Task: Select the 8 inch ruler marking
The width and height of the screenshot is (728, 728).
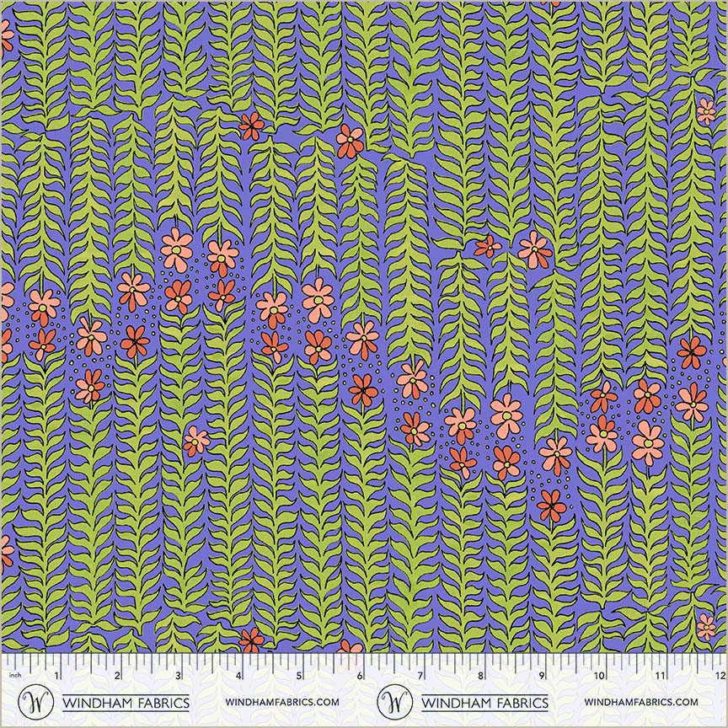Action: pyautogui.click(x=481, y=676)
